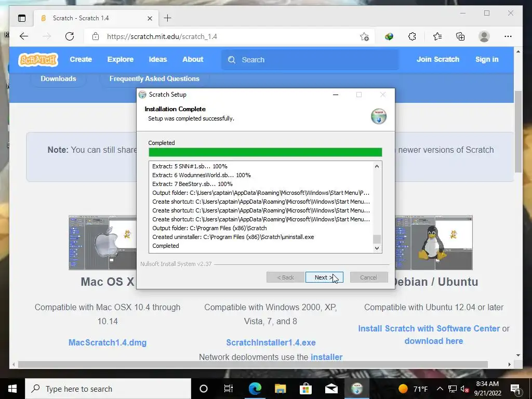Open the Explore menu item
The width and height of the screenshot is (532, 399).
121,59
